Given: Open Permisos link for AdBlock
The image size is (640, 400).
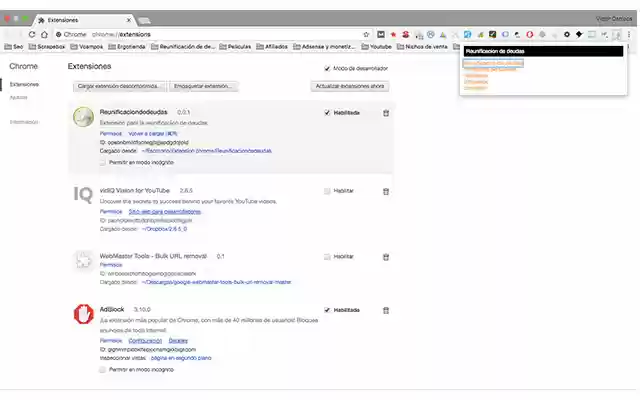Looking at the screenshot, I should point(111,341).
